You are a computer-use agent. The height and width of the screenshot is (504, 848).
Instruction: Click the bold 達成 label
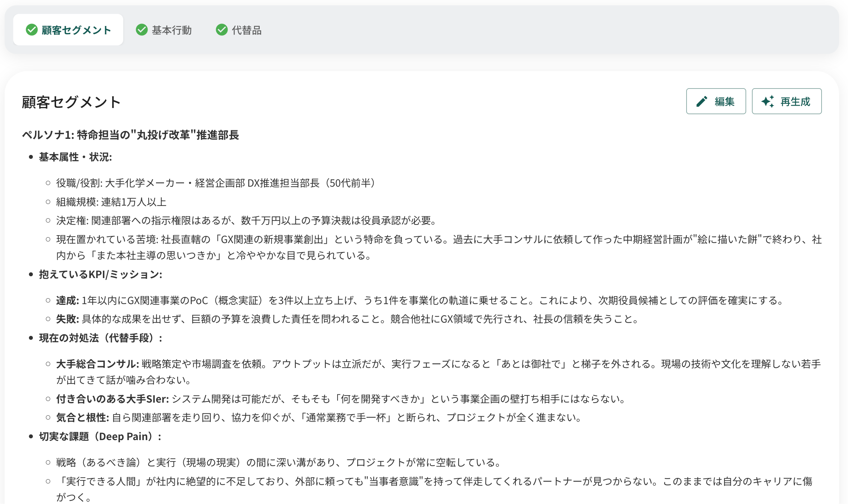click(x=67, y=301)
